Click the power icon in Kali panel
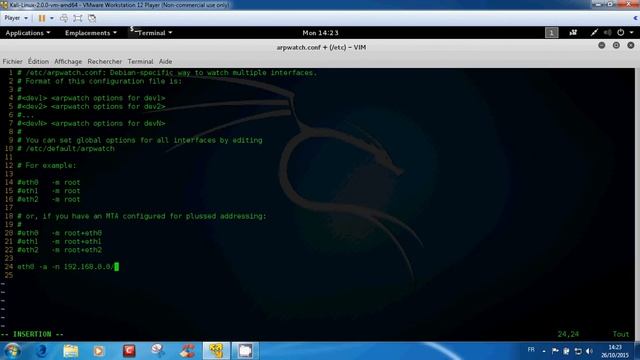 [x=620, y=33]
